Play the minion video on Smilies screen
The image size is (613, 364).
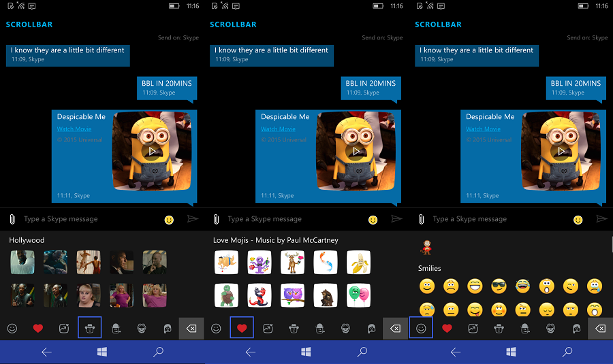[561, 151]
